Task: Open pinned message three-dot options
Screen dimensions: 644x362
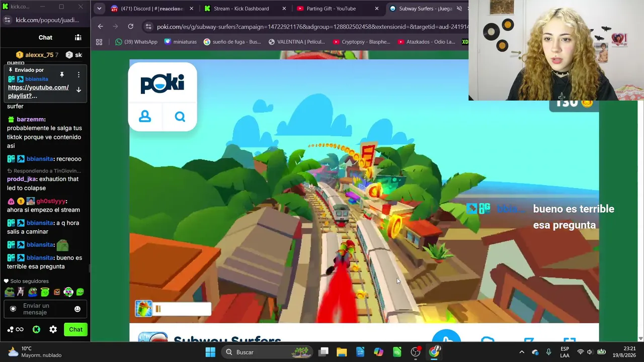Action: tap(78, 74)
